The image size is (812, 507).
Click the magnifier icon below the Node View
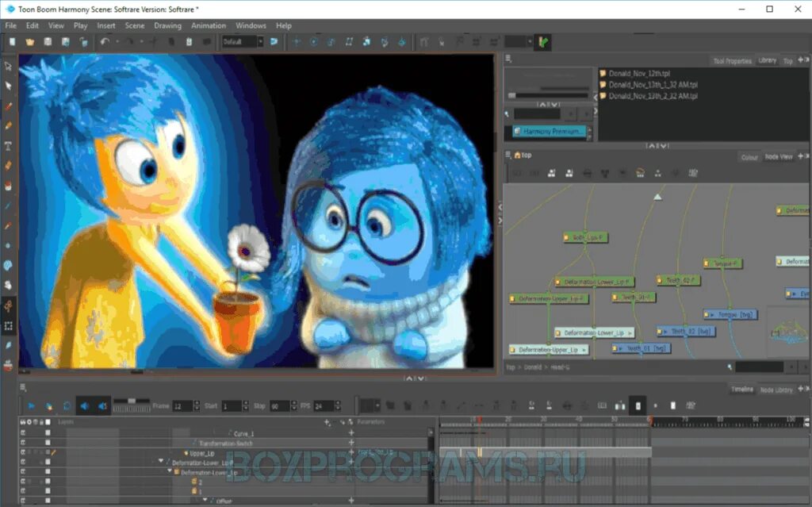tap(730, 367)
